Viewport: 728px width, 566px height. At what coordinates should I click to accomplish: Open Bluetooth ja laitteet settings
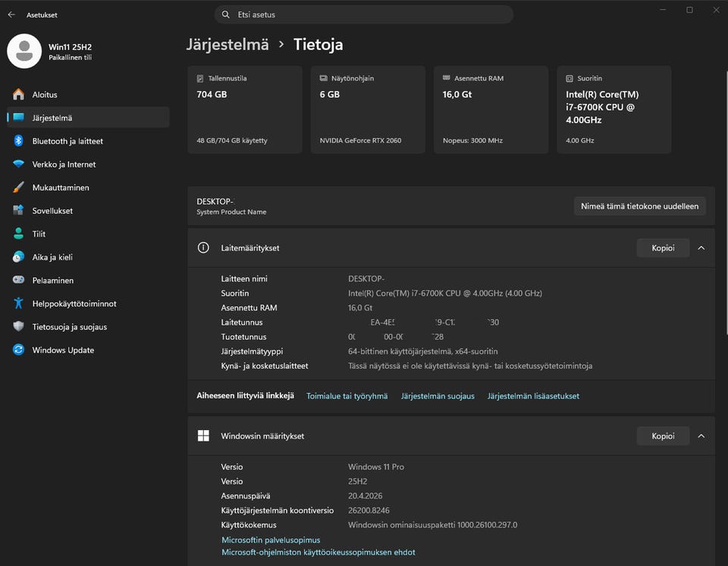(x=67, y=141)
